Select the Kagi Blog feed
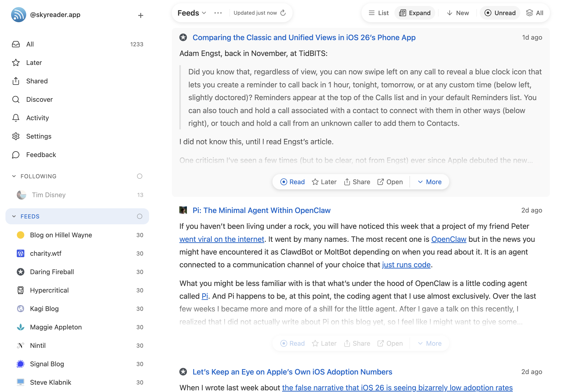The image size is (569, 392). click(x=44, y=309)
